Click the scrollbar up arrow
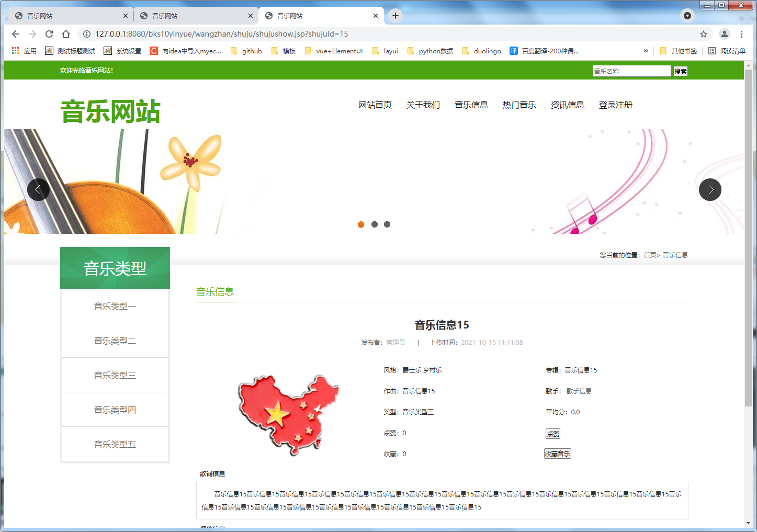 (x=748, y=65)
